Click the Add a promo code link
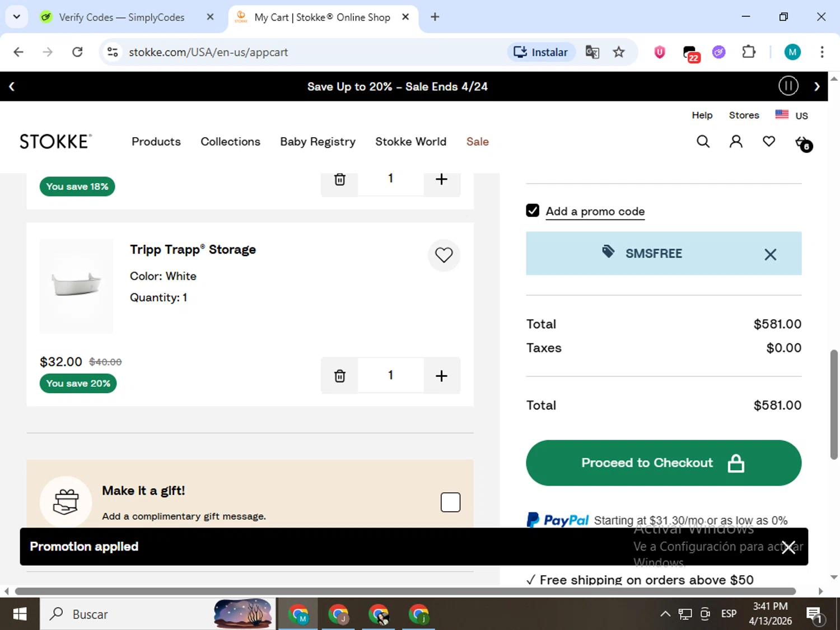The image size is (840, 630). (x=595, y=211)
